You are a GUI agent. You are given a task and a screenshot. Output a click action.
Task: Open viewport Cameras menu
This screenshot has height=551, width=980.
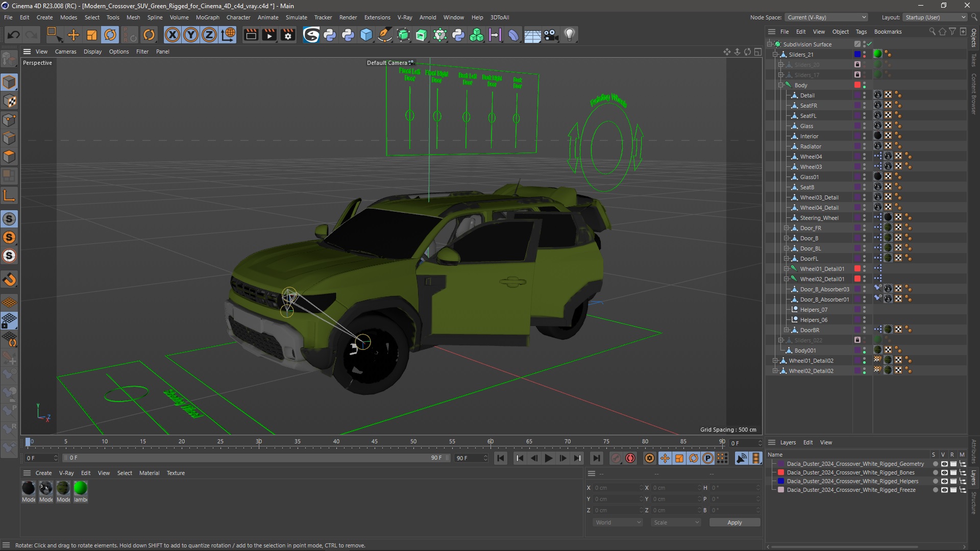65,52
